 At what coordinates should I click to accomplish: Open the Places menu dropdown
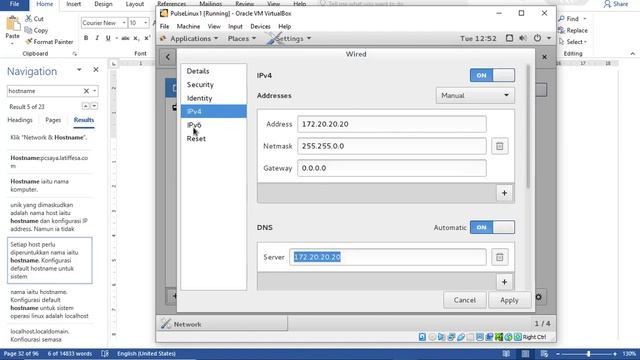pos(242,38)
